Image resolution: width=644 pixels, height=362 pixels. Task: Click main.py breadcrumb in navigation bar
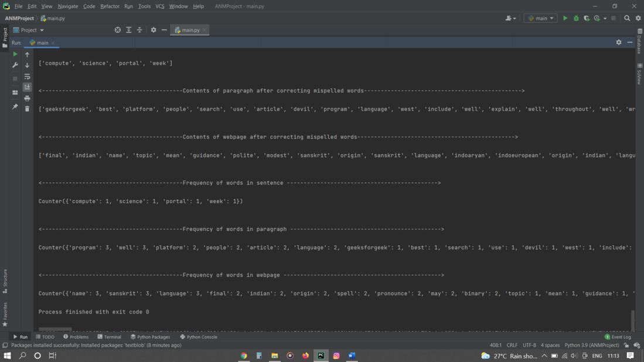click(53, 19)
